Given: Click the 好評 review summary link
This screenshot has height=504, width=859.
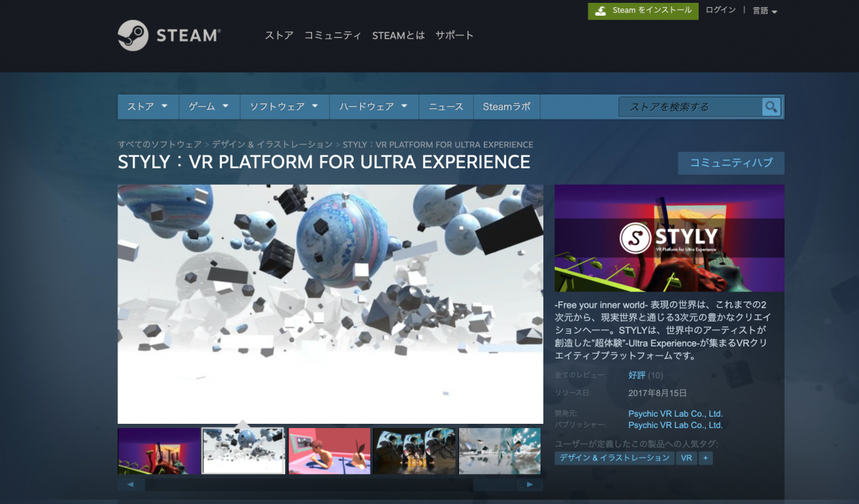Looking at the screenshot, I should pos(637,375).
